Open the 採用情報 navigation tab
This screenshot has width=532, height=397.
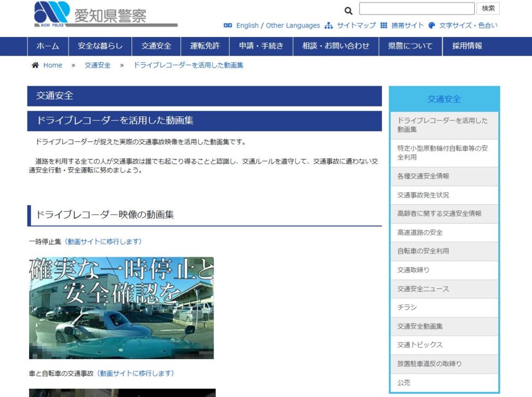point(467,46)
